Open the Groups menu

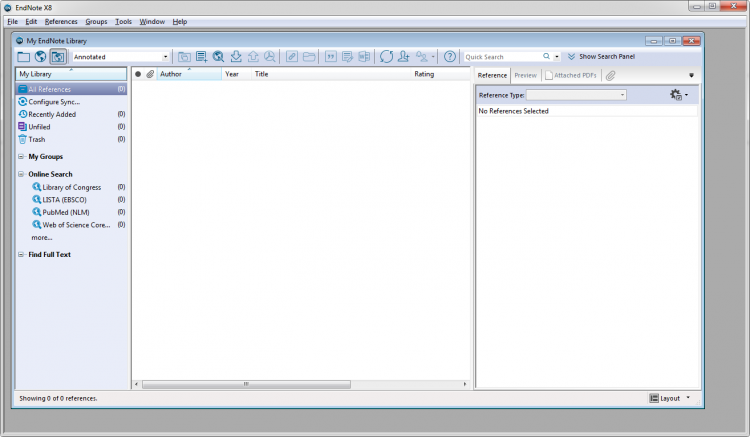coord(96,22)
